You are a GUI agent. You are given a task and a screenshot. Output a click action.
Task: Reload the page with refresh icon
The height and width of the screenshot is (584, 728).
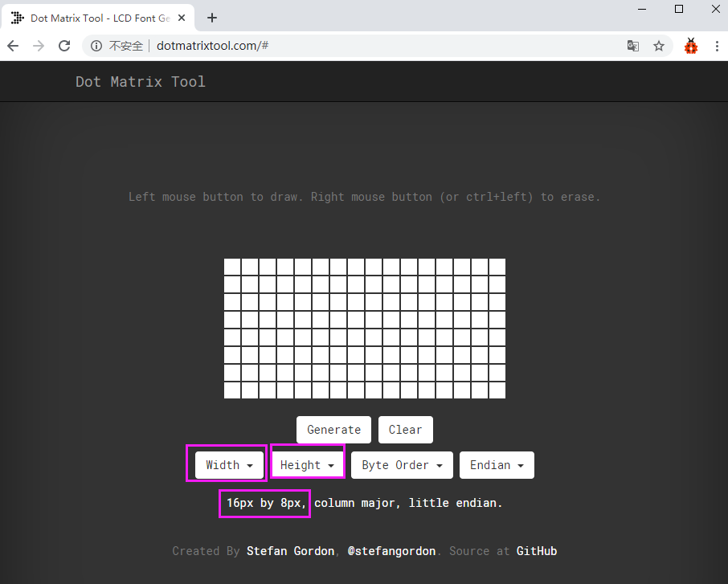[x=64, y=46]
